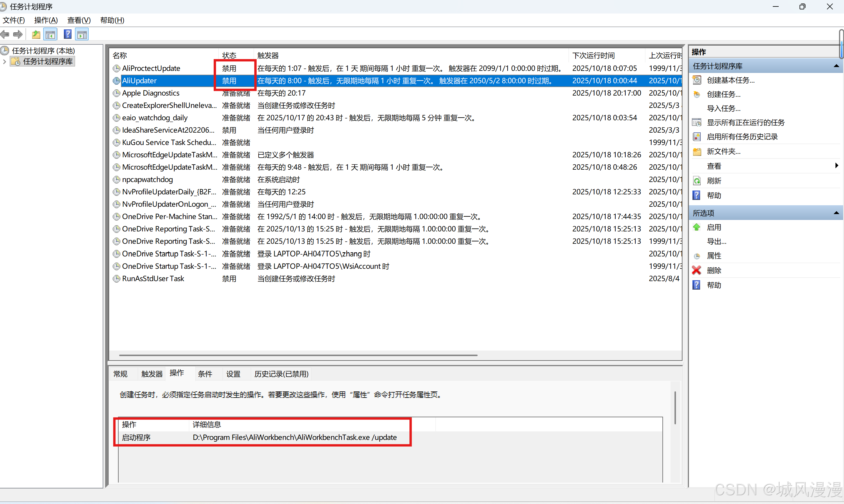
Task: Click the Refresh icon in actions pane
Action: 697,181
